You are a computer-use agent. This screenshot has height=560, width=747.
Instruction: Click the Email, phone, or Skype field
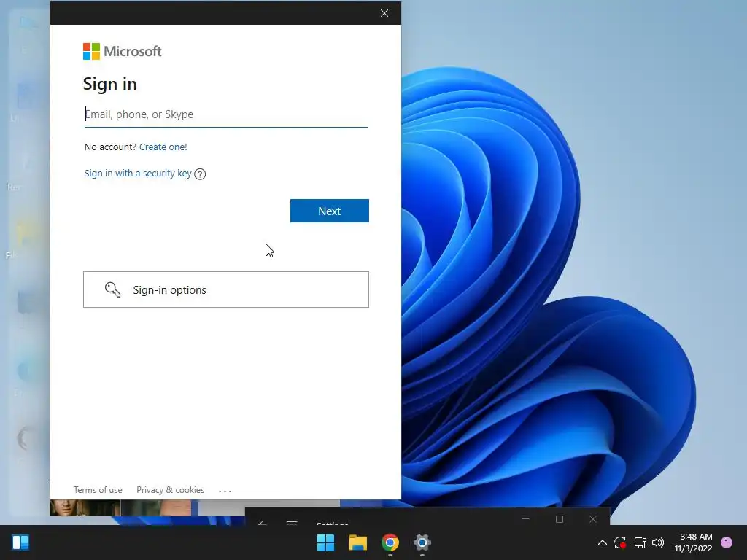pyautogui.click(x=226, y=114)
